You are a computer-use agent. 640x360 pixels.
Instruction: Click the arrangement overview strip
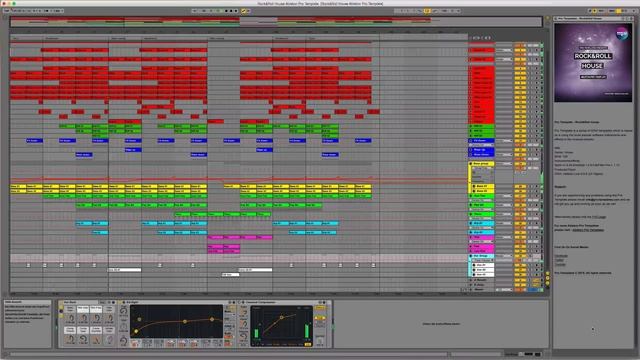click(276, 22)
